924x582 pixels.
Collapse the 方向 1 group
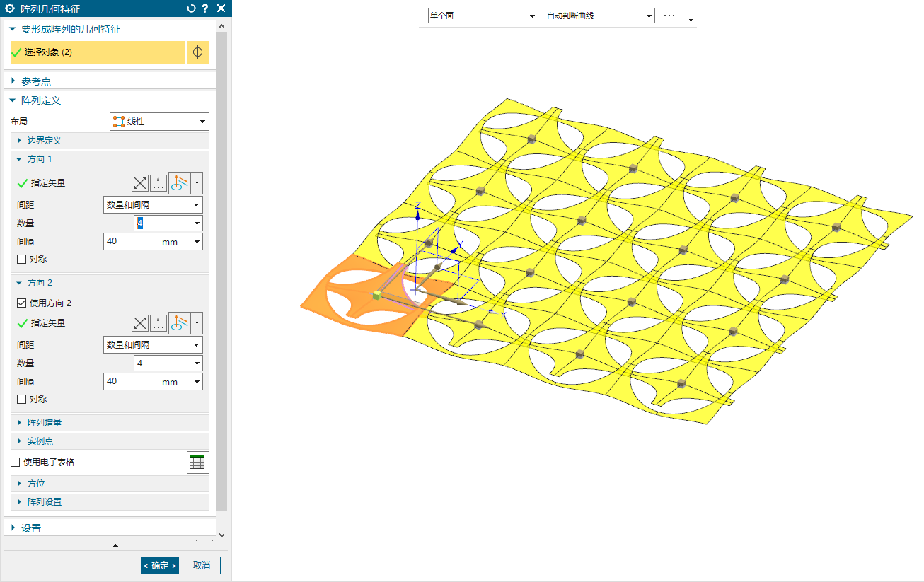click(x=19, y=159)
